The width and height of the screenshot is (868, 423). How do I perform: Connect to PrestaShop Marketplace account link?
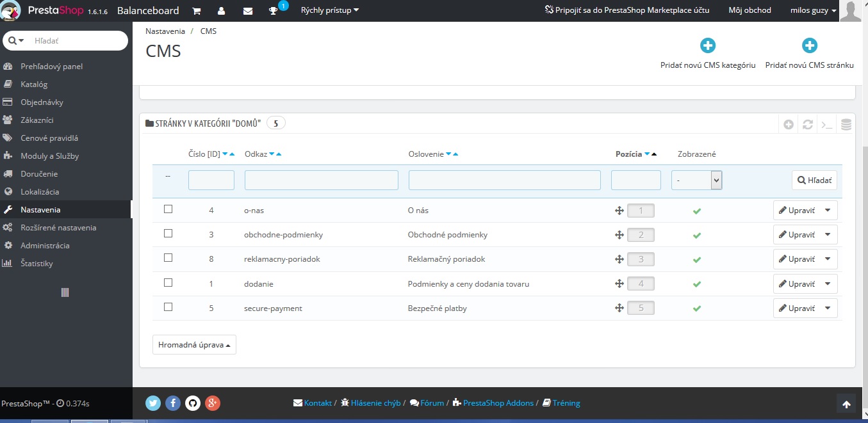coord(626,10)
